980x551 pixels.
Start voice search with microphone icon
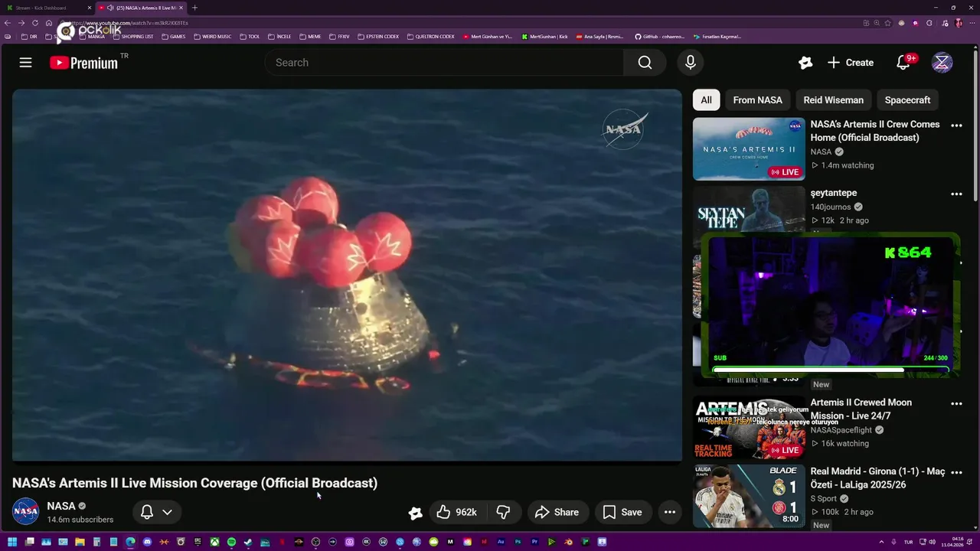click(691, 63)
